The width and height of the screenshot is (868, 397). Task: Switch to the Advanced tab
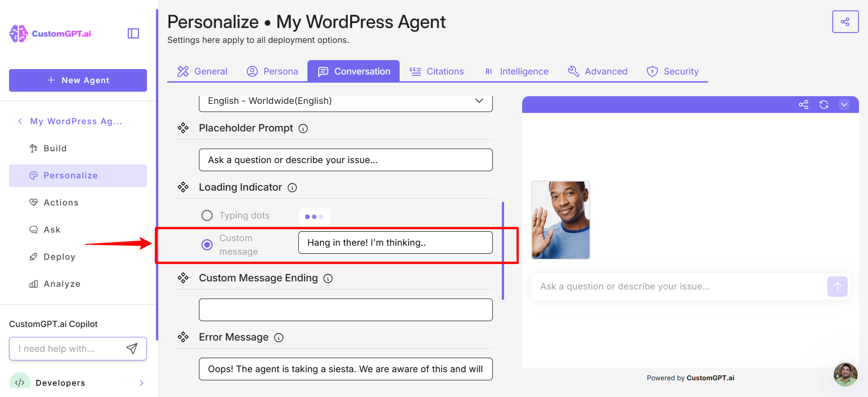(598, 71)
